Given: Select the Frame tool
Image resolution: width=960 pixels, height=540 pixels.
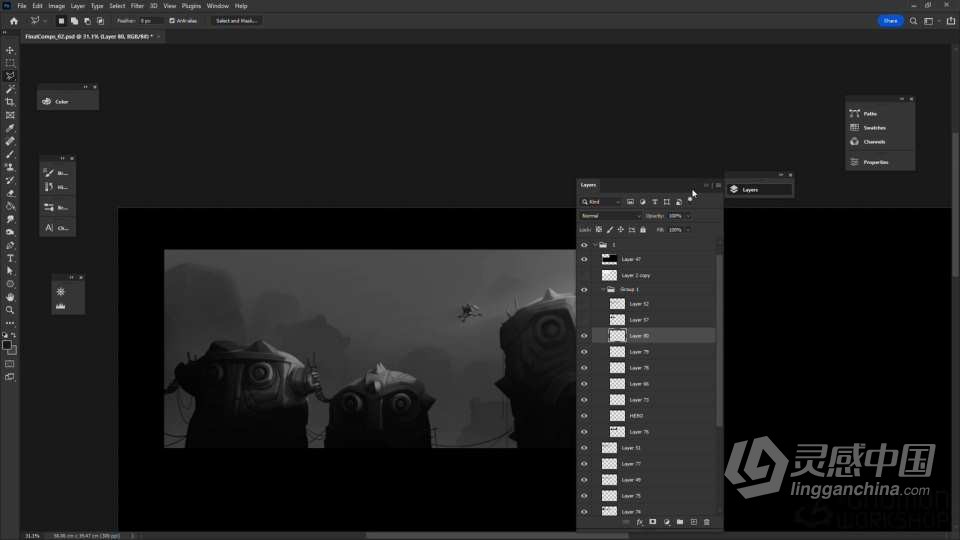Looking at the screenshot, I should (x=10, y=115).
